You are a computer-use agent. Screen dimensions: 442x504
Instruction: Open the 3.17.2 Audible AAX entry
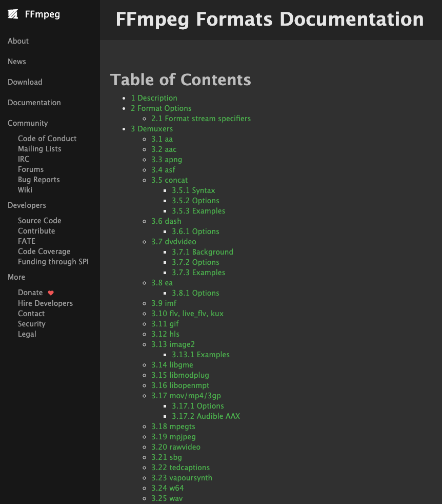pos(206,416)
